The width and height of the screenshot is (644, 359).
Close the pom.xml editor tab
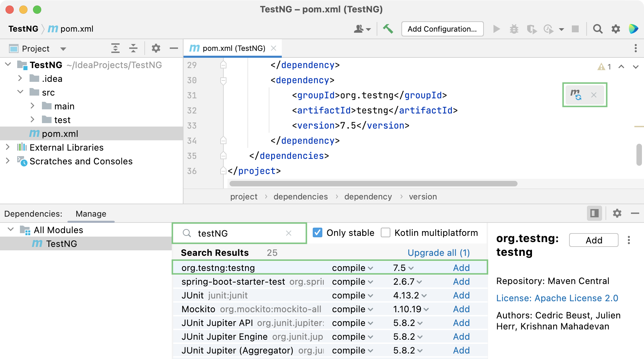274,48
